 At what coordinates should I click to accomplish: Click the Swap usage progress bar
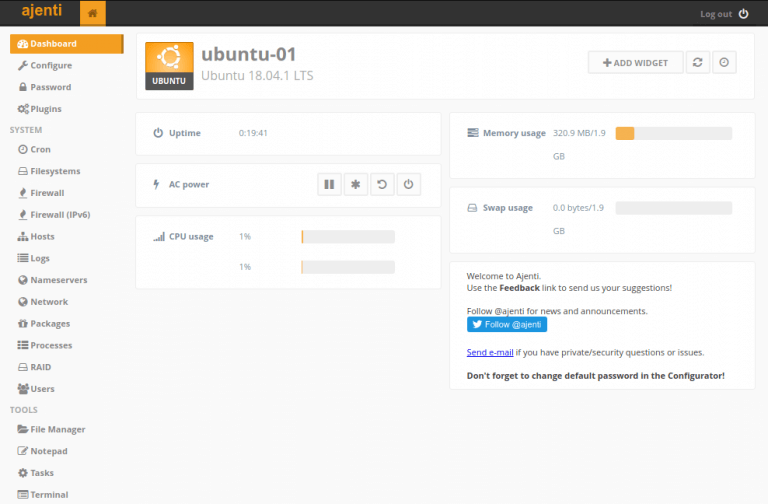click(673, 208)
